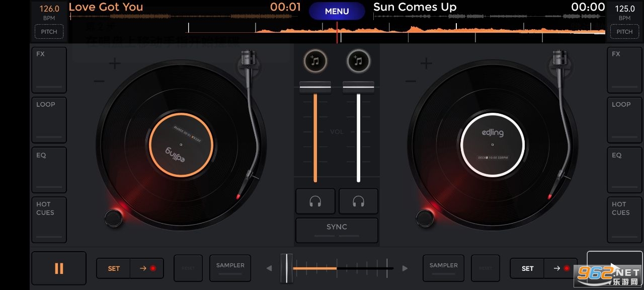644x290 pixels.
Task: Open deck B HOT CUES panel
Action: click(x=624, y=220)
